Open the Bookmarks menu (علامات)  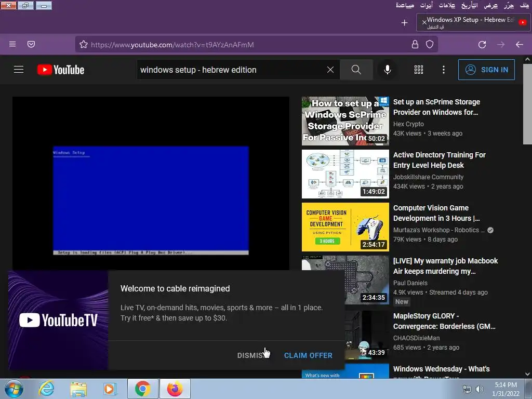coord(447,5)
